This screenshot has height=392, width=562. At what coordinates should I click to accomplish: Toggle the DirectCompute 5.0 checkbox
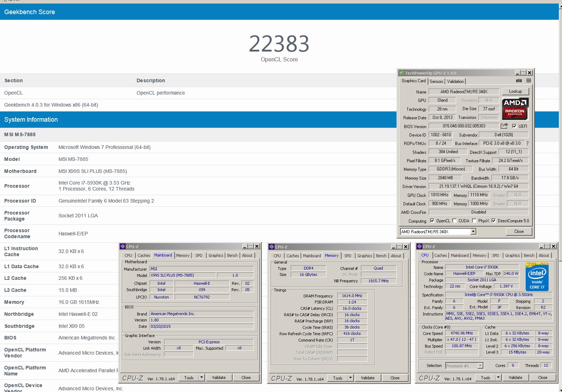(494, 221)
